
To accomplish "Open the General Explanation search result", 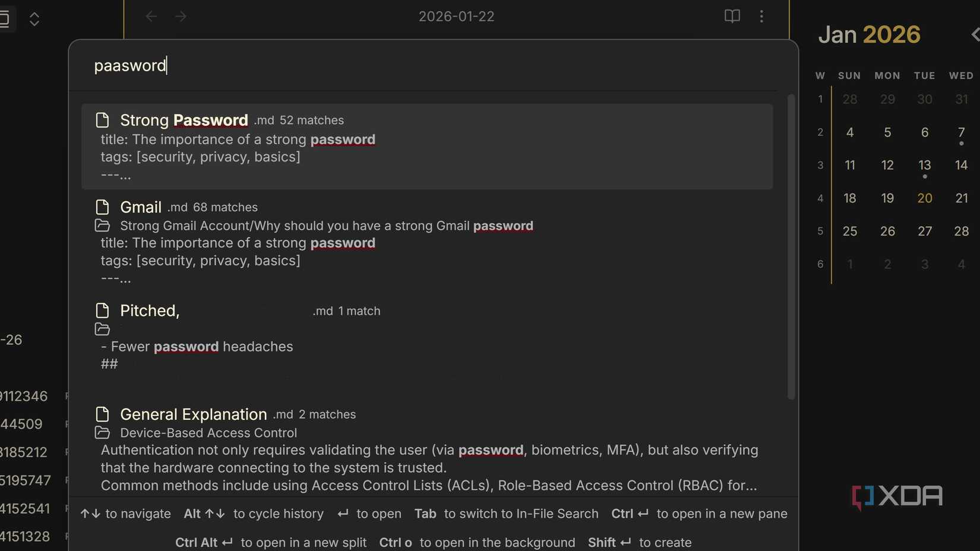I will click(x=194, y=414).
